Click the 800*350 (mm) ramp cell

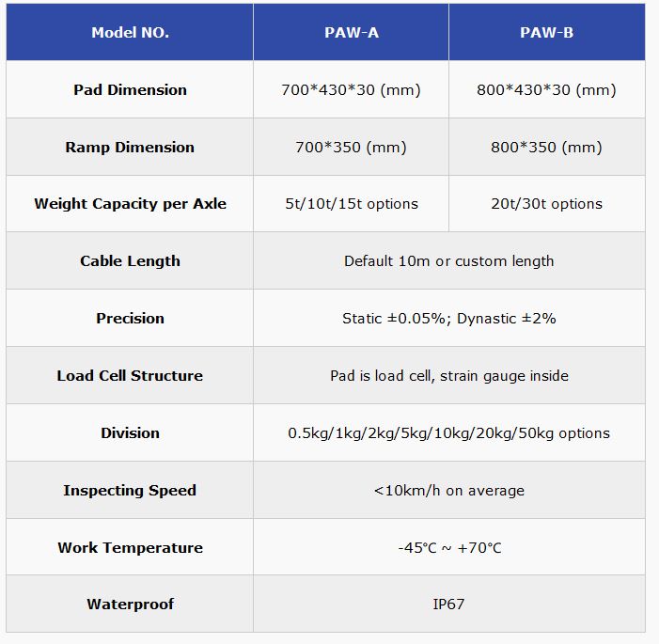click(546, 148)
